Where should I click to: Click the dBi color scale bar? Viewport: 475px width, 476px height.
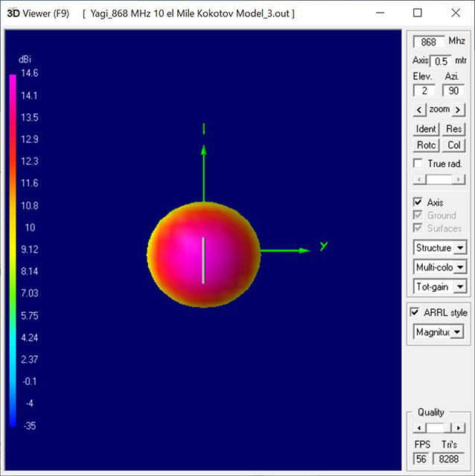[x=13, y=251]
